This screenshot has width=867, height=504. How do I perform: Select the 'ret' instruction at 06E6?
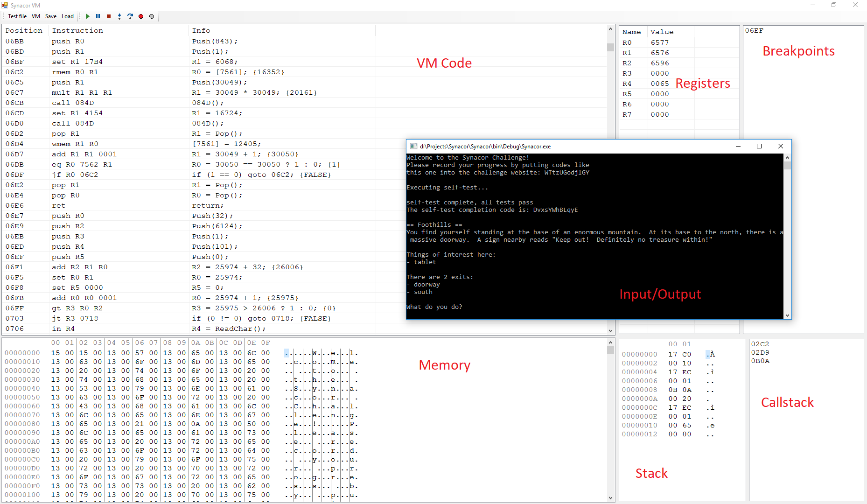point(305,205)
